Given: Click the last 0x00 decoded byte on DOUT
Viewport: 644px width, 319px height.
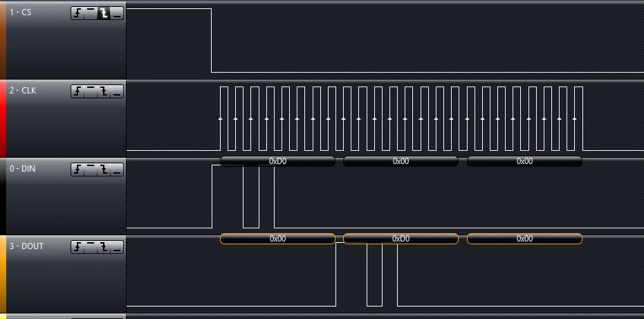Looking at the screenshot, I should (x=524, y=239).
